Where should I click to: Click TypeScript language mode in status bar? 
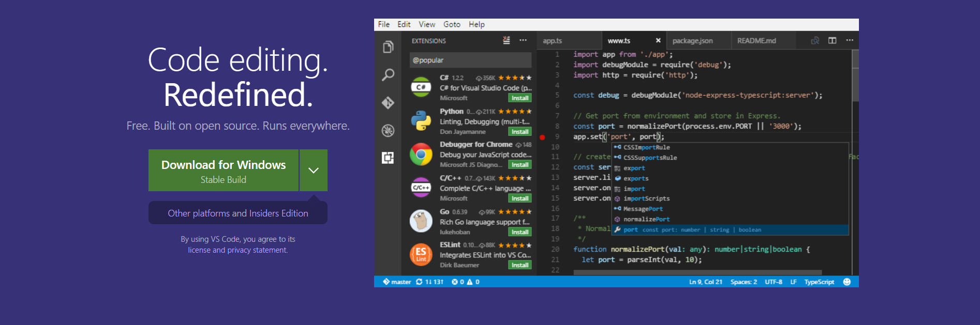(x=819, y=282)
